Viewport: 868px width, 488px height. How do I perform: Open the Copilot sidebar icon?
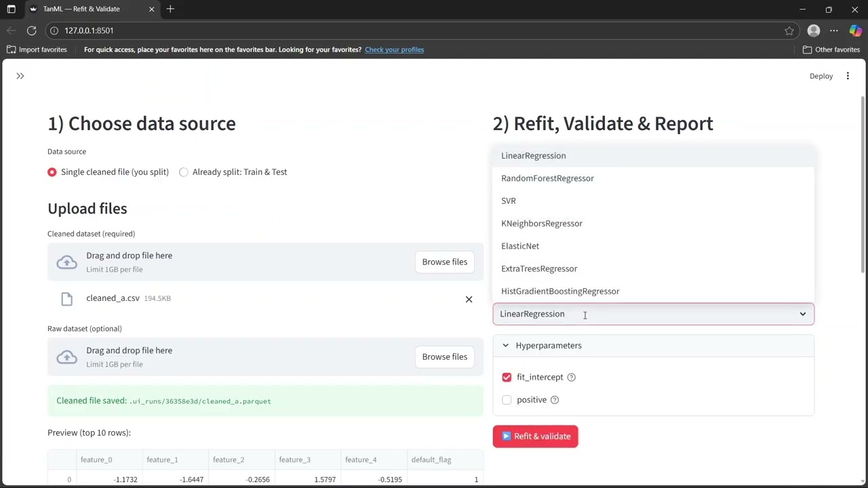click(855, 30)
